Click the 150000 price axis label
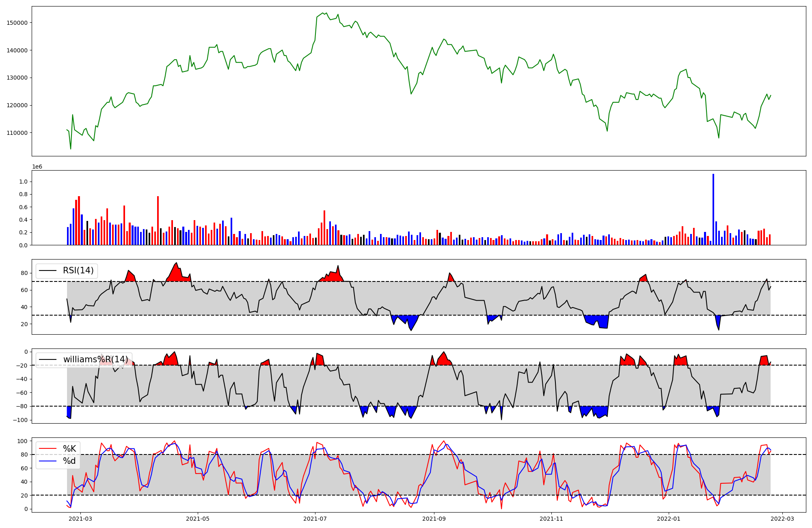The height and width of the screenshot is (528, 812). [17, 23]
